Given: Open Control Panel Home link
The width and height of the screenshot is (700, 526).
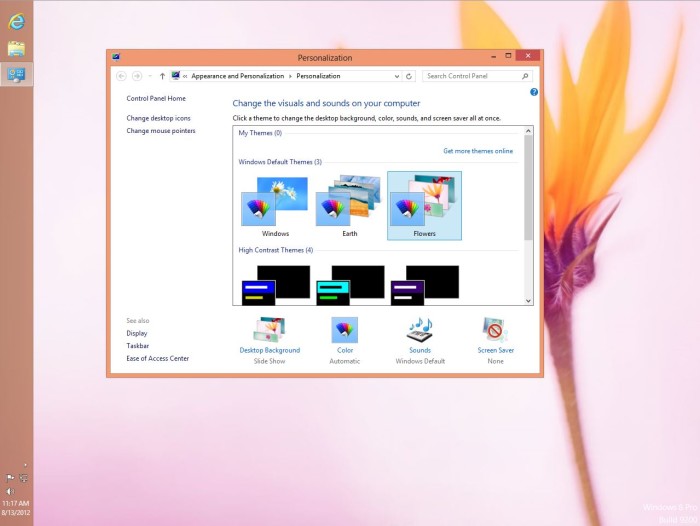Looking at the screenshot, I should [156, 98].
